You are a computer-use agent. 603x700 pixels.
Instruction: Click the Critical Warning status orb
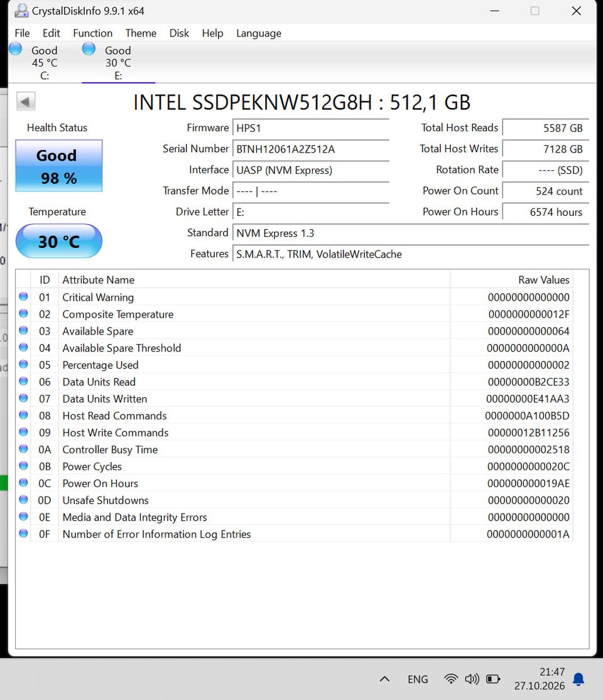(23, 296)
